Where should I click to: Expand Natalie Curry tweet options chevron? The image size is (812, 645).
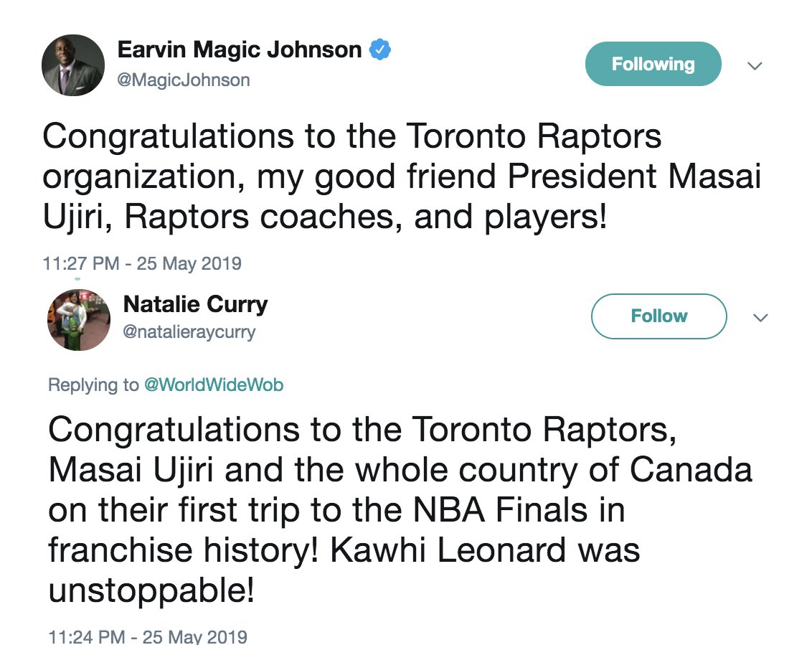point(760,318)
